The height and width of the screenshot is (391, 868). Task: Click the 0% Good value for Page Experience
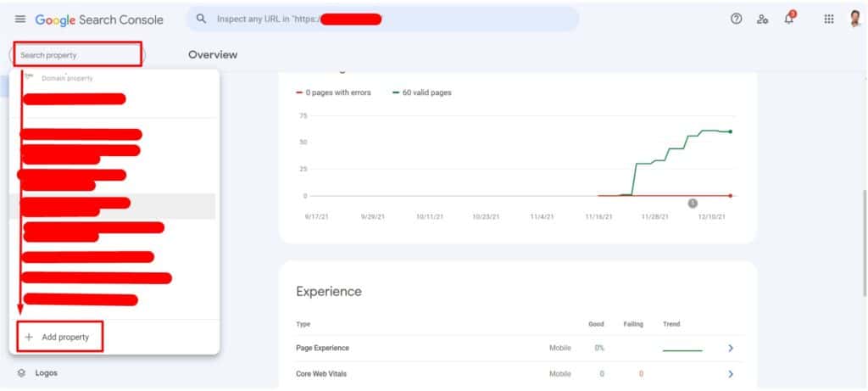coord(599,349)
